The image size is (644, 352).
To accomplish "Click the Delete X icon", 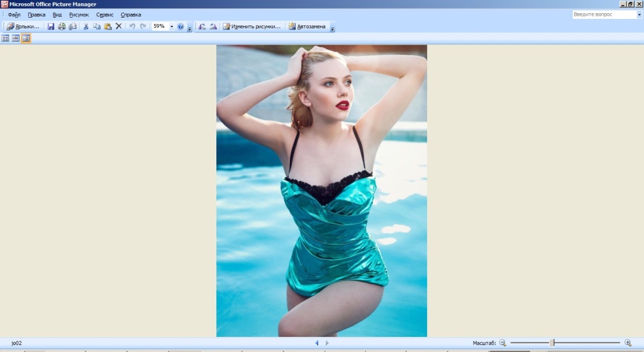I will [118, 26].
